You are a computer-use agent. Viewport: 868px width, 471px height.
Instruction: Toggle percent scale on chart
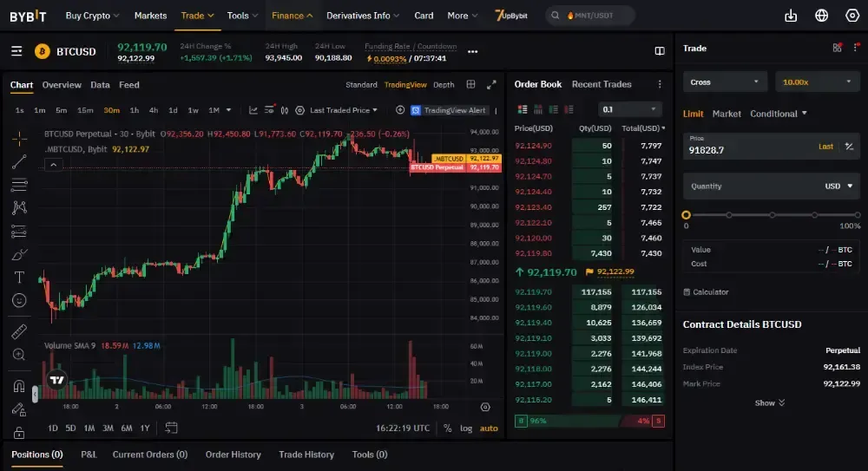pos(447,428)
